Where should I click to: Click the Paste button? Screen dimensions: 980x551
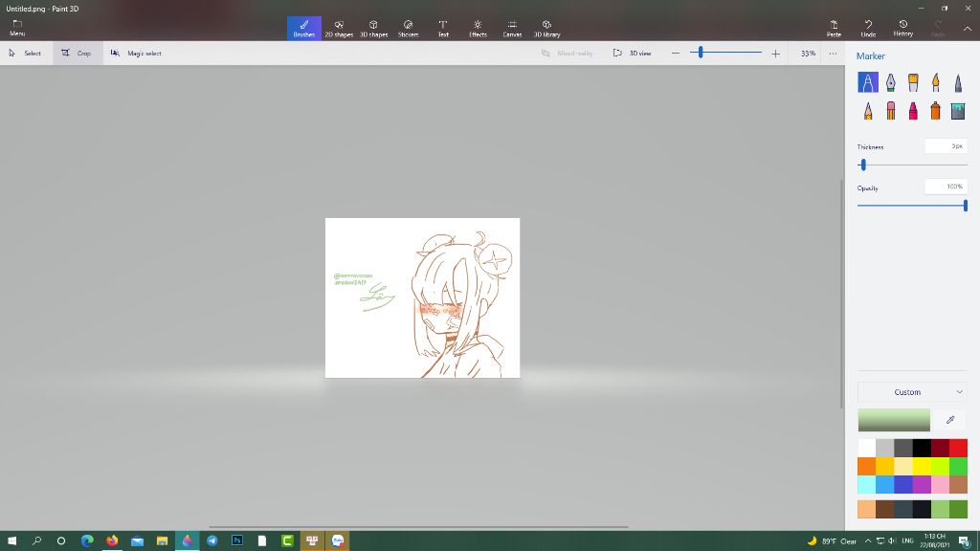[x=834, y=28]
